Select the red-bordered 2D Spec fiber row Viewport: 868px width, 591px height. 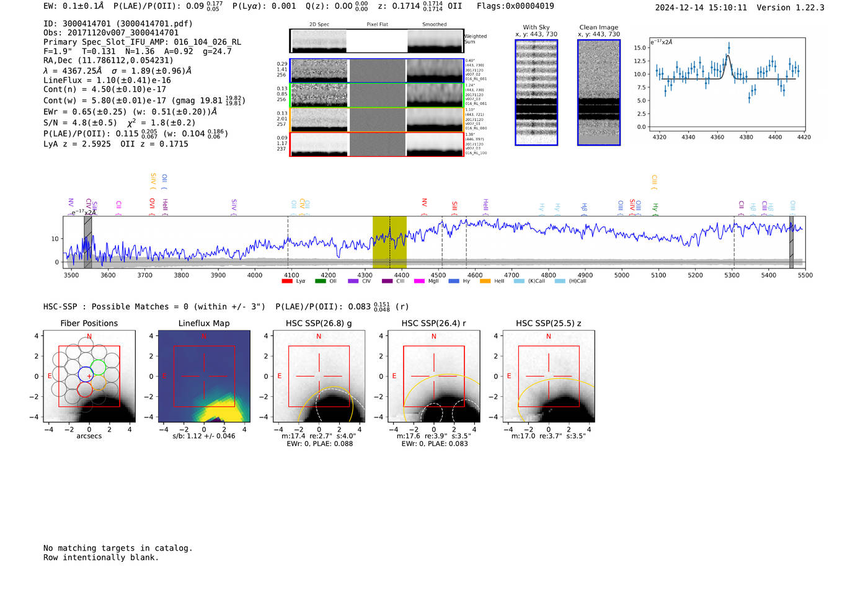click(377, 144)
